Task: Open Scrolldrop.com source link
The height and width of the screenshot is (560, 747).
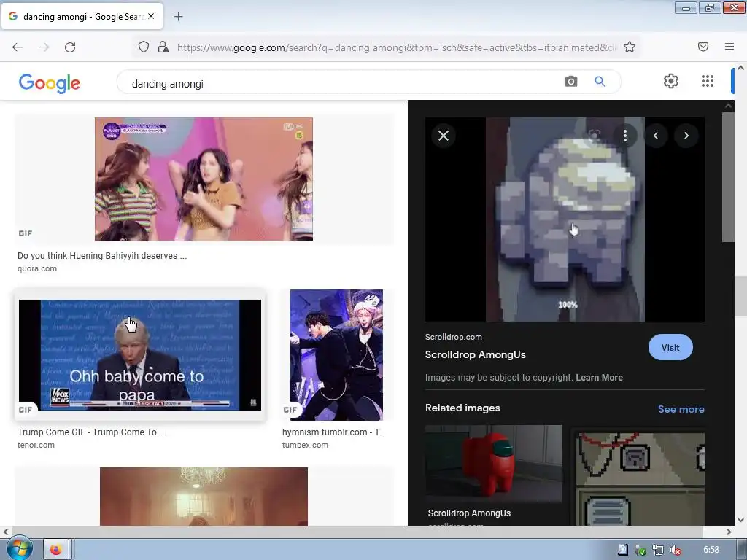Action: pyautogui.click(x=454, y=337)
